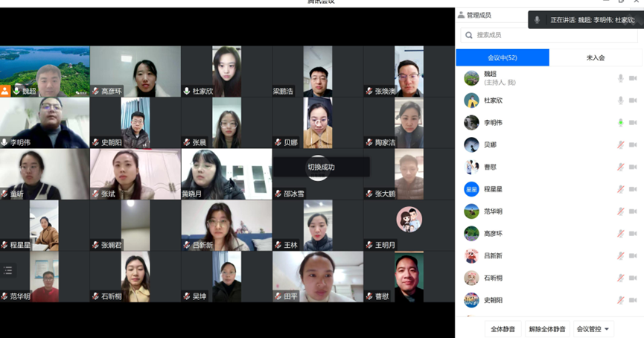This screenshot has width=644, height=338.
Task: Click the 管理成员 panel header icon
Action: click(462, 15)
